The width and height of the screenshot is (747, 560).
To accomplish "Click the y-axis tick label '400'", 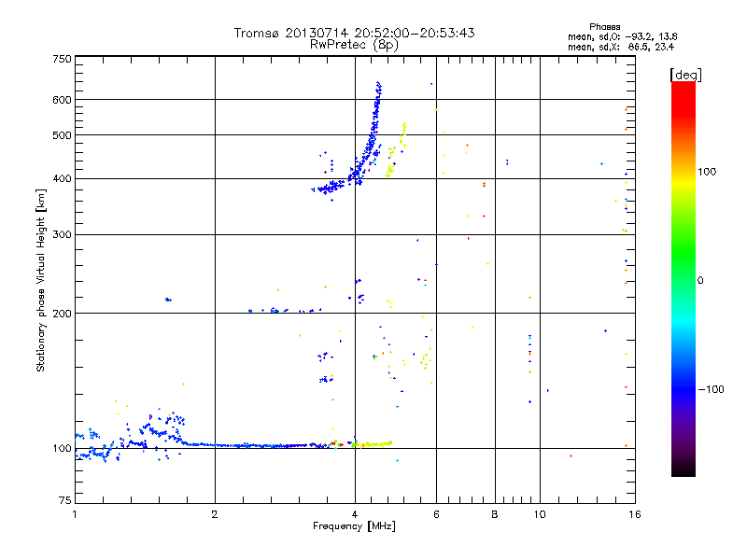I will 62,179.
